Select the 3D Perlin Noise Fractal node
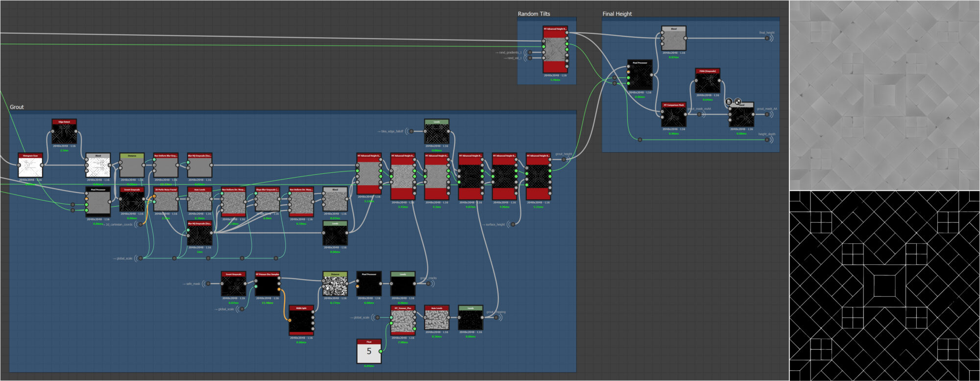 (x=166, y=200)
